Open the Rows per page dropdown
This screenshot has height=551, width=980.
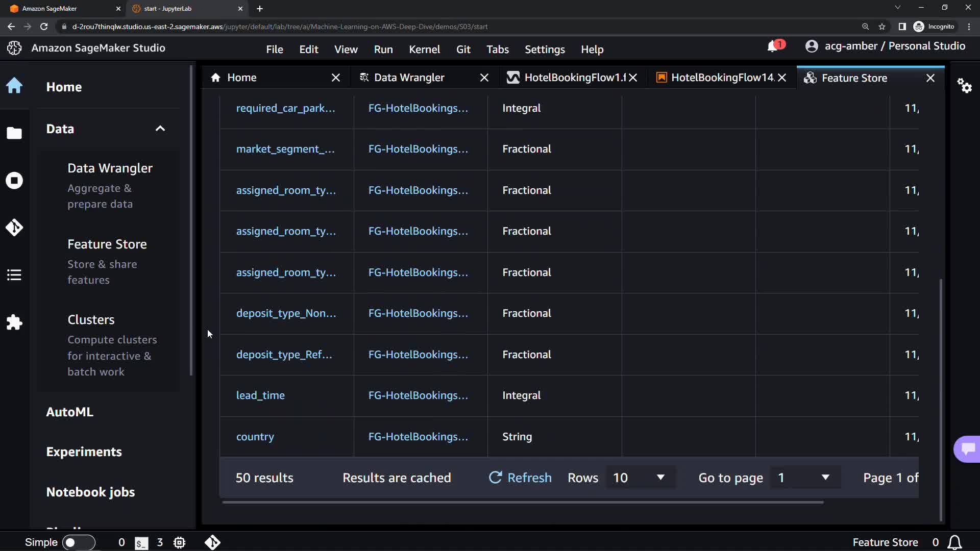pos(640,478)
